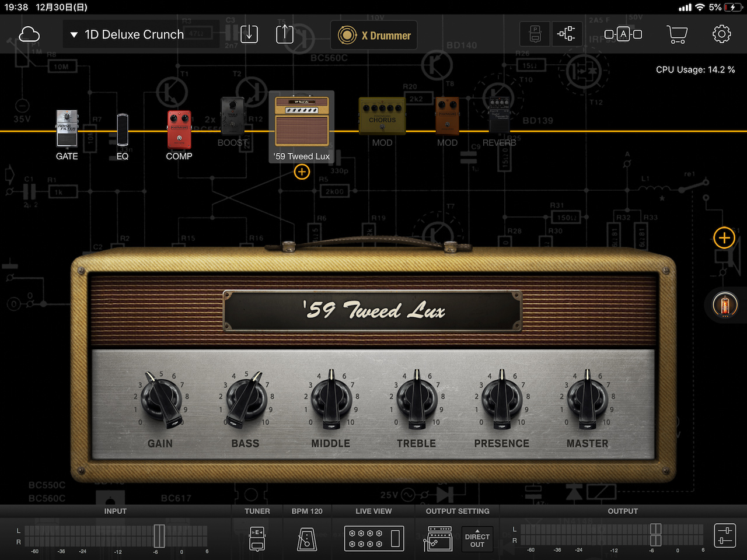Adjust the BASS knob
The image size is (747, 560).
click(x=246, y=400)
